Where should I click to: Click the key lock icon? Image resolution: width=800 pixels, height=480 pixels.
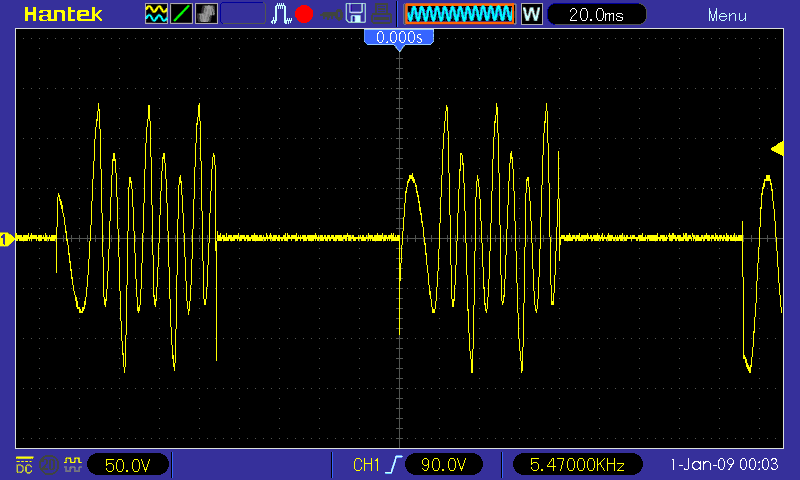point(332,15)
